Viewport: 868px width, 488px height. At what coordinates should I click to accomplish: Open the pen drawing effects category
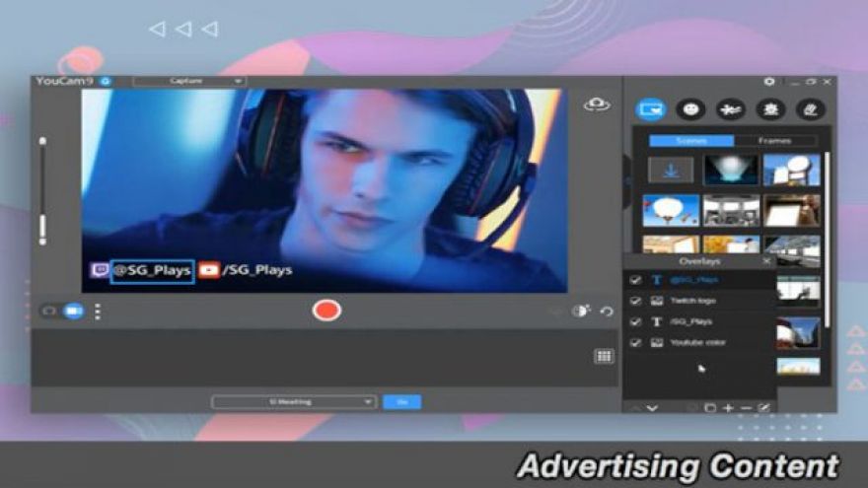pyautogui.click(x=811, y=109)
